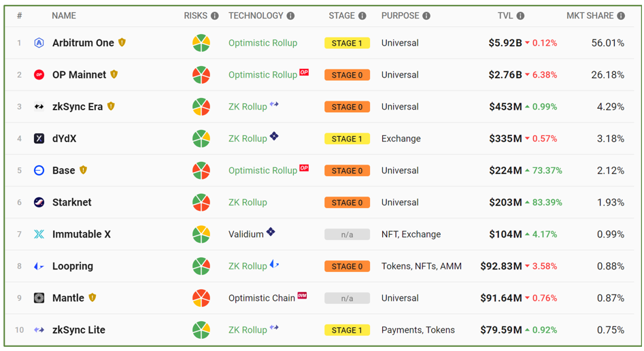The height and width of the screenshot is (351, 644).
Task: Click the "NFT, Exchange" purpose text
Action: coord(411,234)
